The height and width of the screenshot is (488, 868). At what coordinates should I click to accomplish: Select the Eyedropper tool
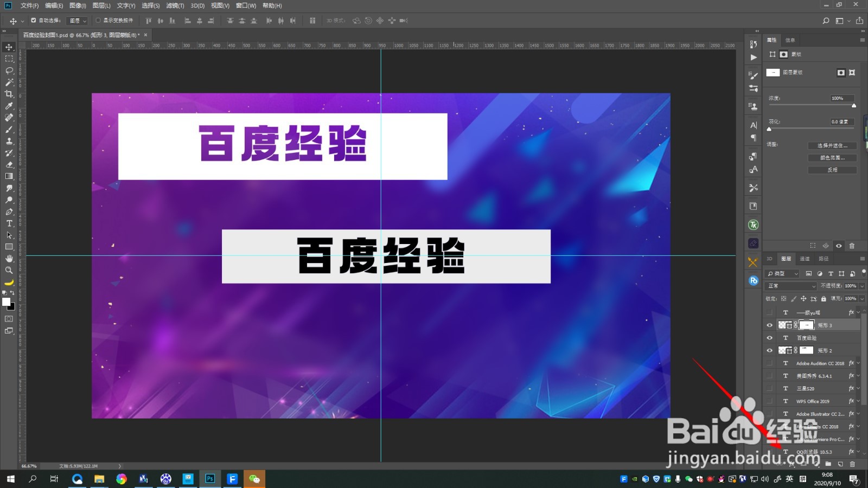9,106
